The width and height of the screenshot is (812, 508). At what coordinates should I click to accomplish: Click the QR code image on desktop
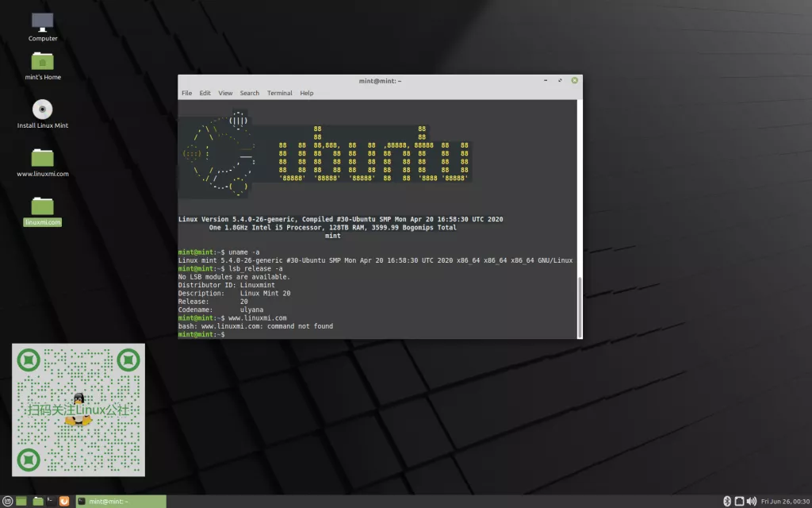click(x=79, y=410)
